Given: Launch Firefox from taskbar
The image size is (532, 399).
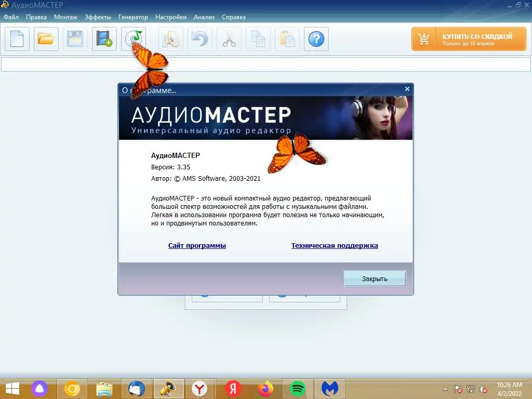Looking at the screenshot, I should pos(265,389).
